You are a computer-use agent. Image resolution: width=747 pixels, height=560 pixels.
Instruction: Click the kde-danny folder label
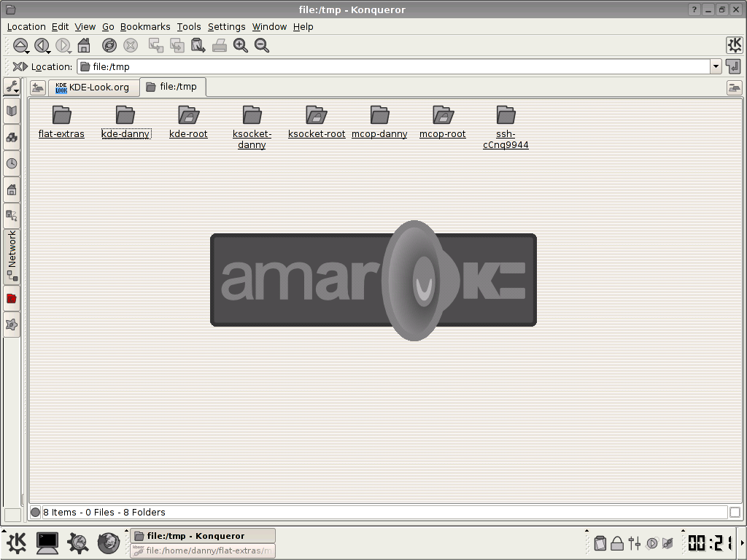tap(125, 134)
